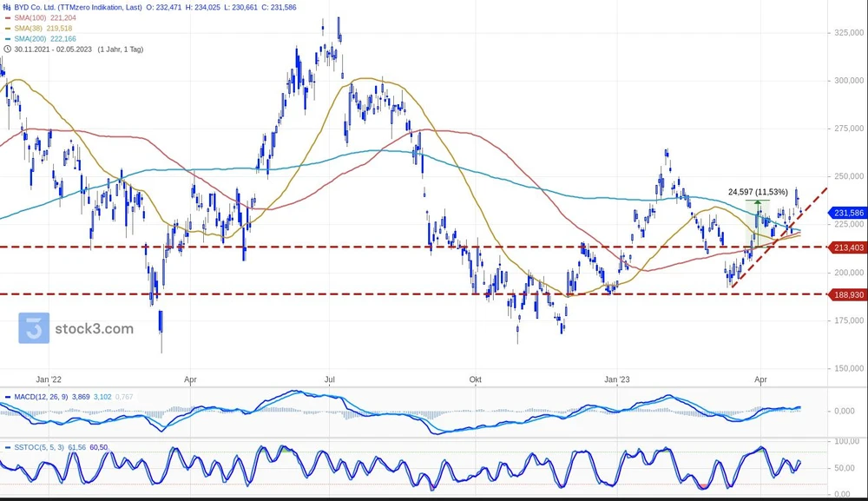
Task: Click the current price label 231,586
Action: point(847,213)
